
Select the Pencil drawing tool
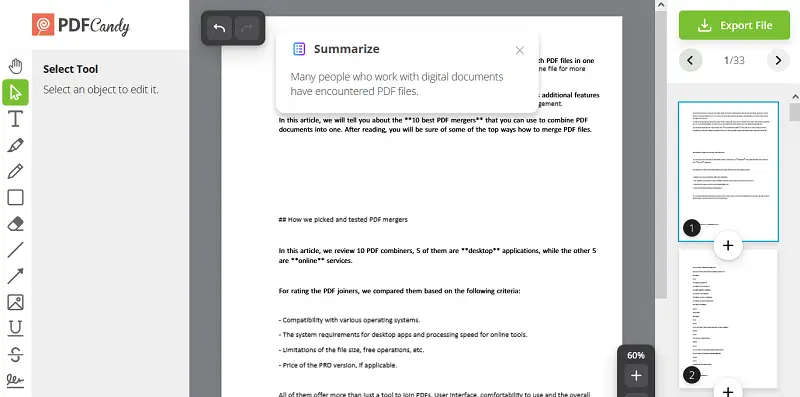click(15, 171)
